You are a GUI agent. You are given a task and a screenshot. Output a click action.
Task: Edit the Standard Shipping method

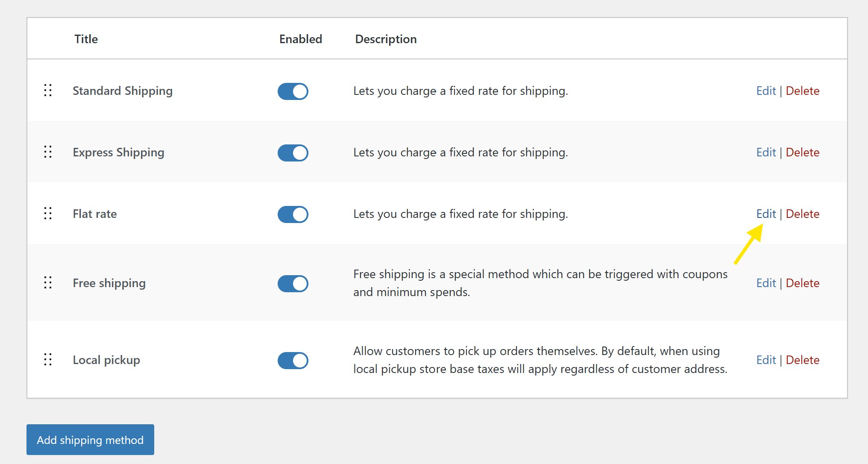(766, 91)
